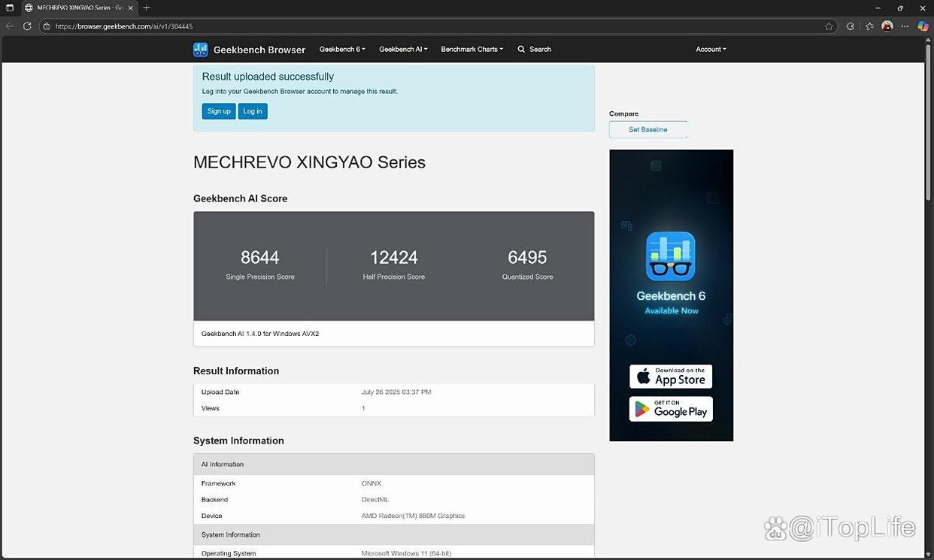Click the Set Baseline button

click(648, 129)
